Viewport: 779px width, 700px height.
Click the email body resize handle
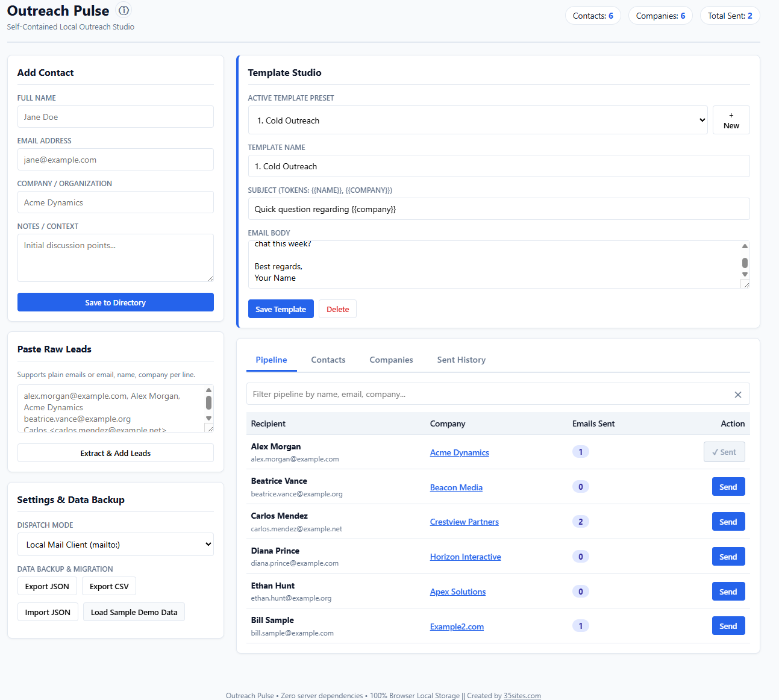(745, 284)
